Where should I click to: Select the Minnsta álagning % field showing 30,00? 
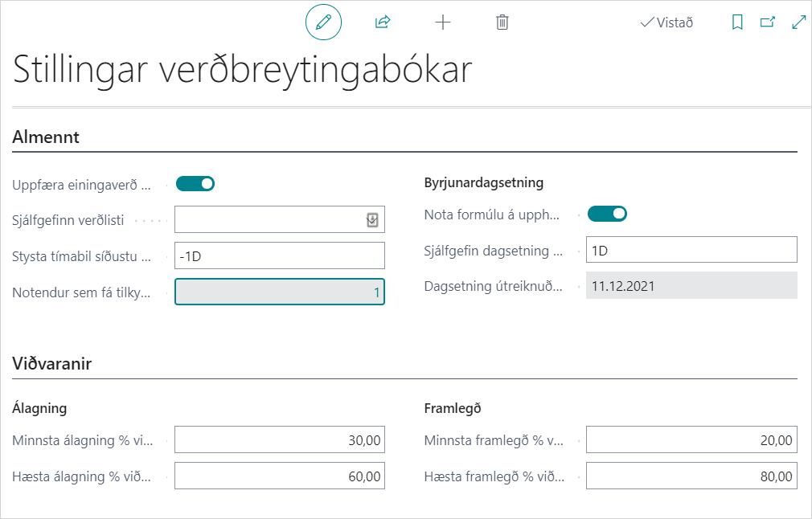(x=279, y=440)
